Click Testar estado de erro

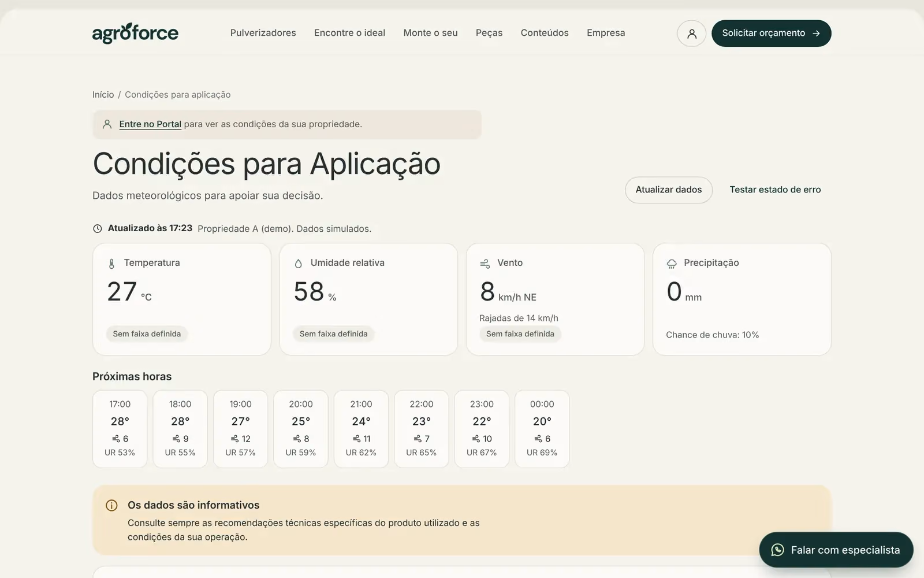pyautogui.click(x=775, y=190)
